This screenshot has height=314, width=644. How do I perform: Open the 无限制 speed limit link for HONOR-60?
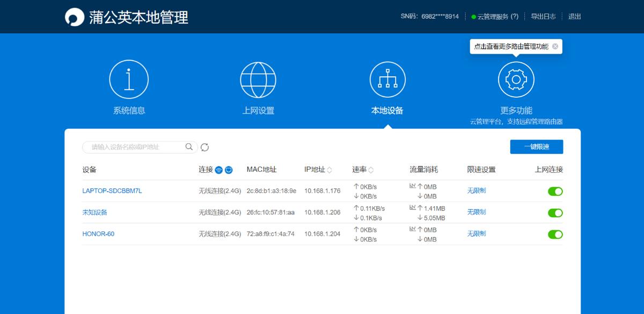477,233
